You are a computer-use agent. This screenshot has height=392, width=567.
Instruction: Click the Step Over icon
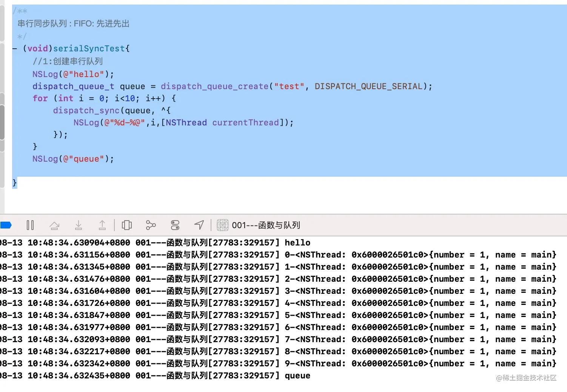pos(55,225)
